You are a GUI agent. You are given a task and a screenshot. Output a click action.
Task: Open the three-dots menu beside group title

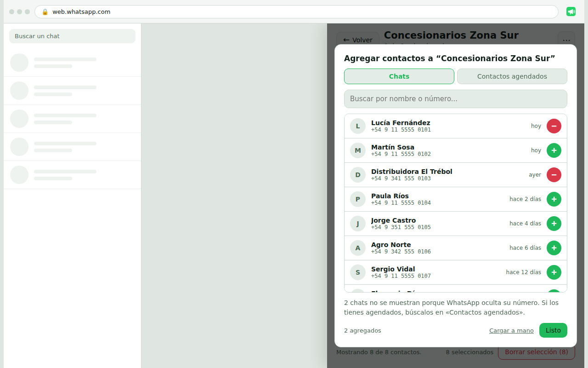coord(566,40)
